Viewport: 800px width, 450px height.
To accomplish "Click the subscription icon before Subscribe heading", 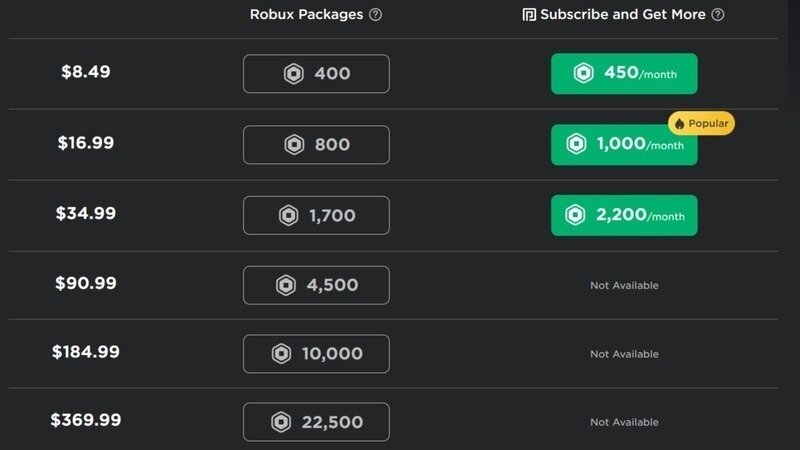I will (x=529, y=15).
